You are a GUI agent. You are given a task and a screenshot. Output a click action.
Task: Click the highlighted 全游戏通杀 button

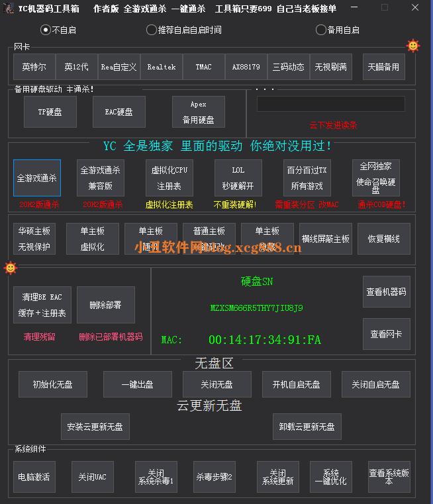(x=37, y=178)
